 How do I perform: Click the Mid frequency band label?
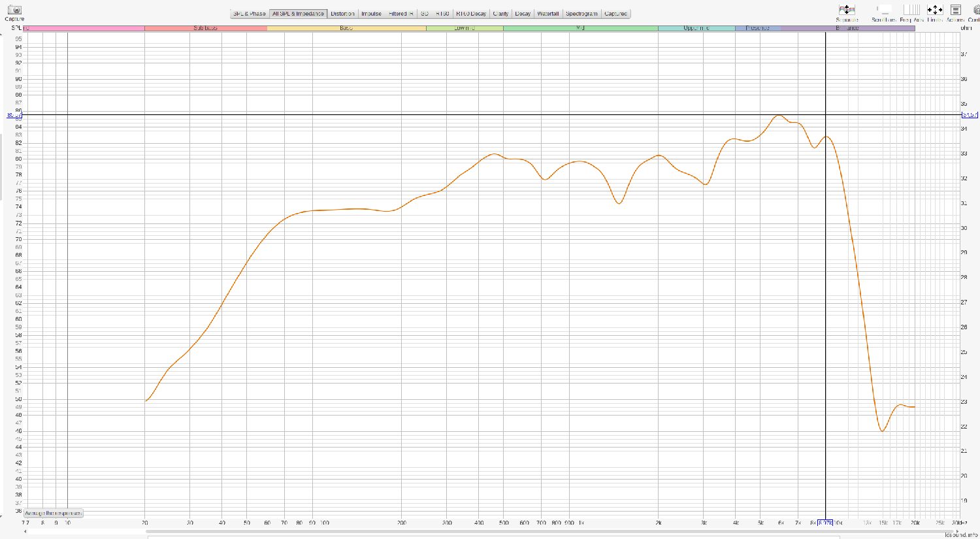pyautogui.click(x=580, y=28)
